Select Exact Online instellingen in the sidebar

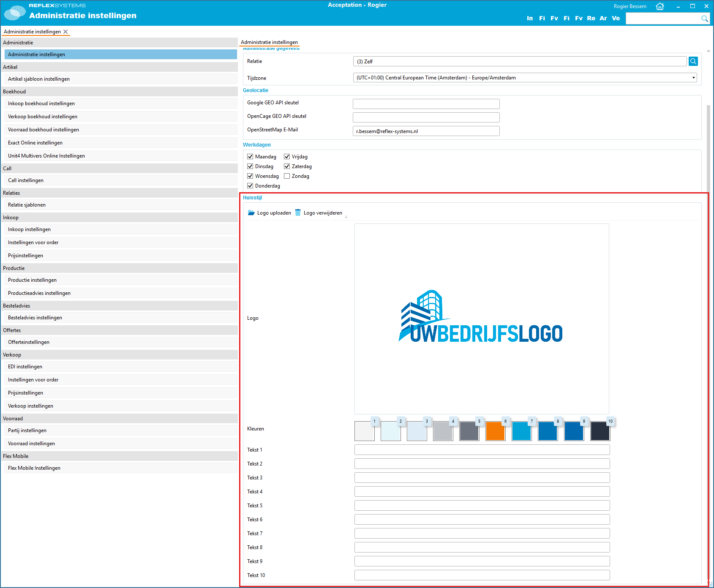click(x=35, y=143)
